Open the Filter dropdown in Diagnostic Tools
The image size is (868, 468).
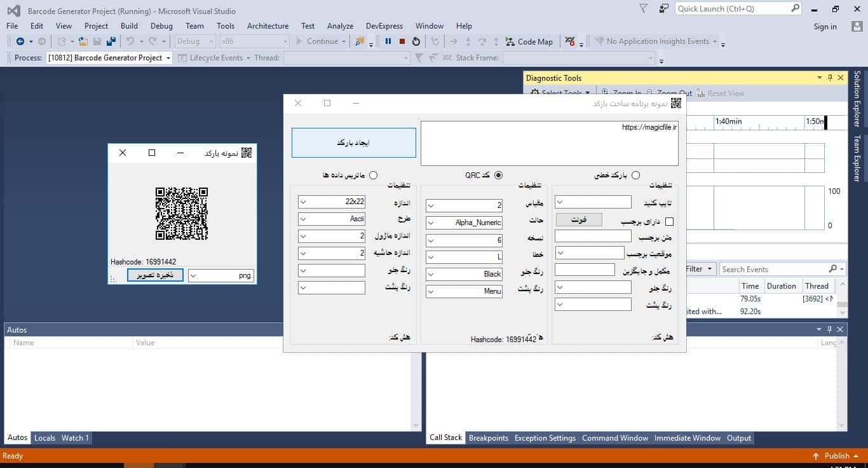pos(701,269)
